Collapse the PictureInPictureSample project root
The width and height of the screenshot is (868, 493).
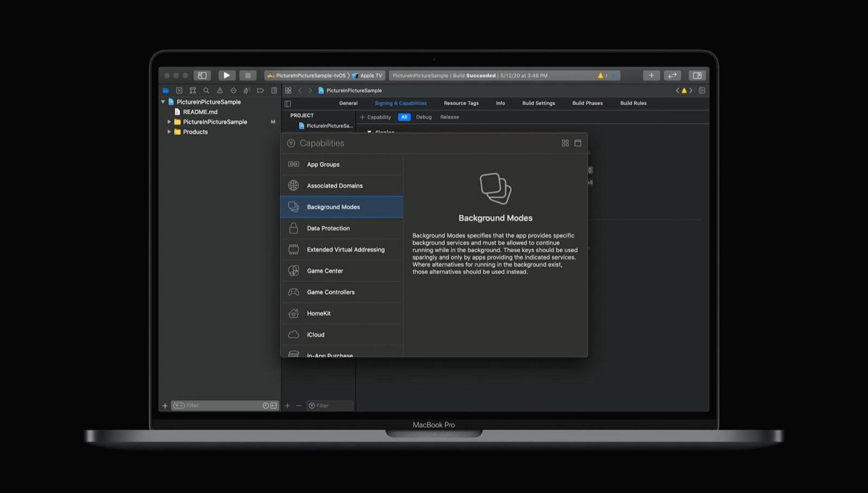163,102
